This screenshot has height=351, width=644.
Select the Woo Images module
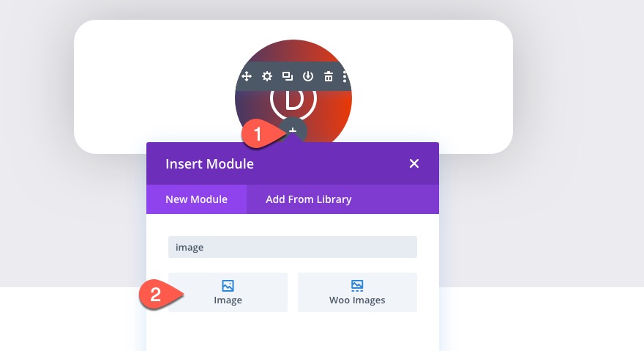coord(357,292)
